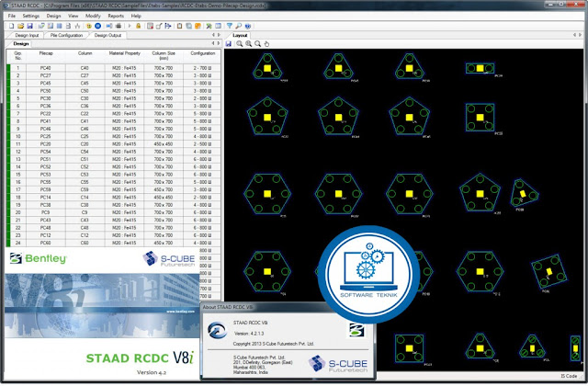Screen dimensions: 588x386
Task: Select table cell PC46
Action: pos(45,129)
